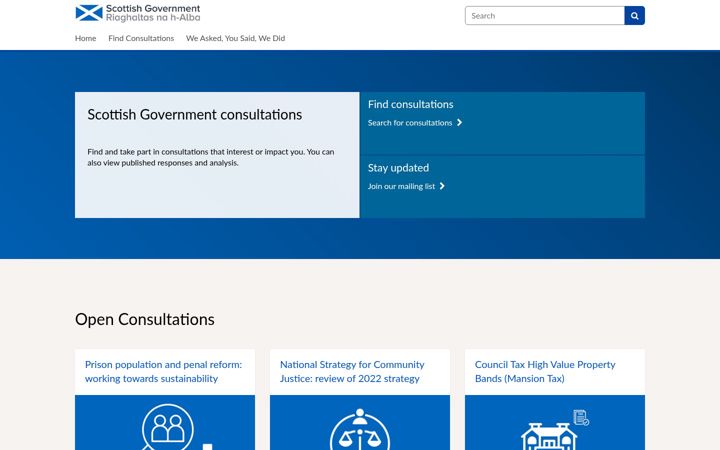Open National Strategy for Community Justice consultation

[352, 371]
